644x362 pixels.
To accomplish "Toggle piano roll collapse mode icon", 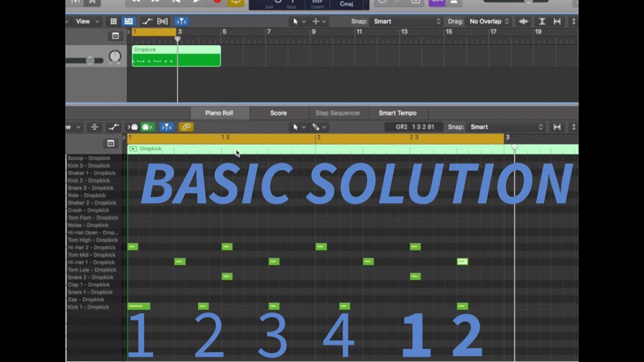I will pos(94,127).
